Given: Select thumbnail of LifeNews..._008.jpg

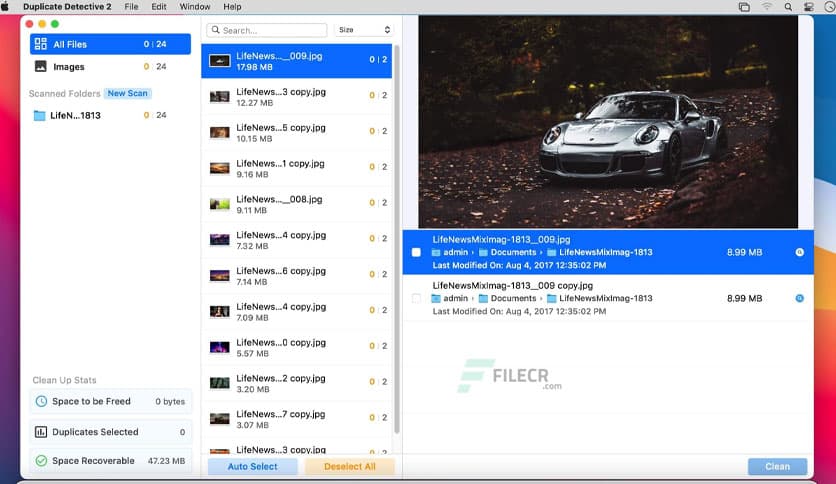Looking at the screenshot, I should tap(220, 204).
